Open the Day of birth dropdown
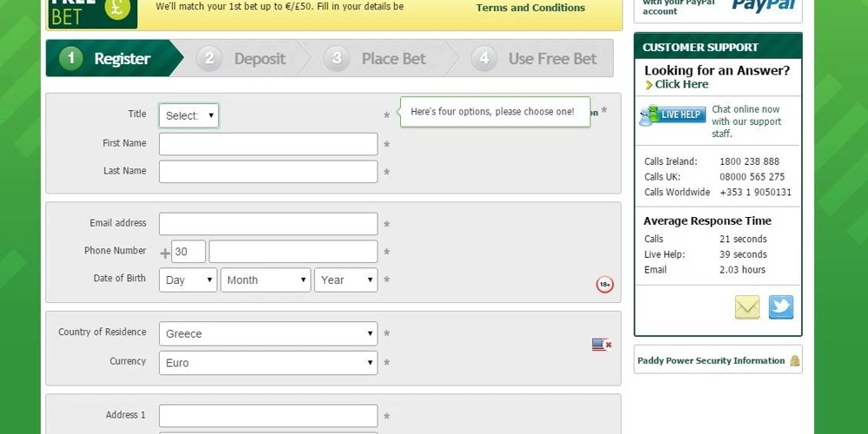The height and width of the screenshot is (434, 868). click(x=187, y=280)
